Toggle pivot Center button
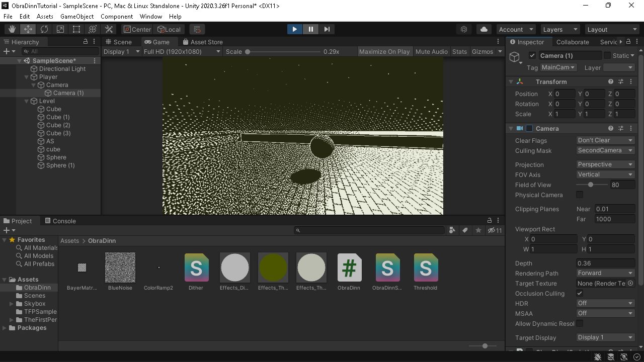Screen dimensions: 644x362 [x=137, y=29]
